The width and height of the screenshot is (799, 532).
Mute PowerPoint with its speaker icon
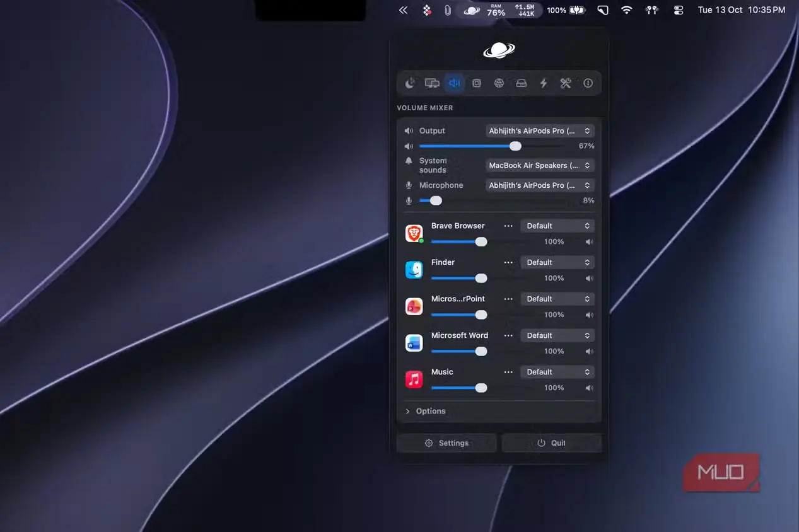pyautogui.click(x=589, y=315)
